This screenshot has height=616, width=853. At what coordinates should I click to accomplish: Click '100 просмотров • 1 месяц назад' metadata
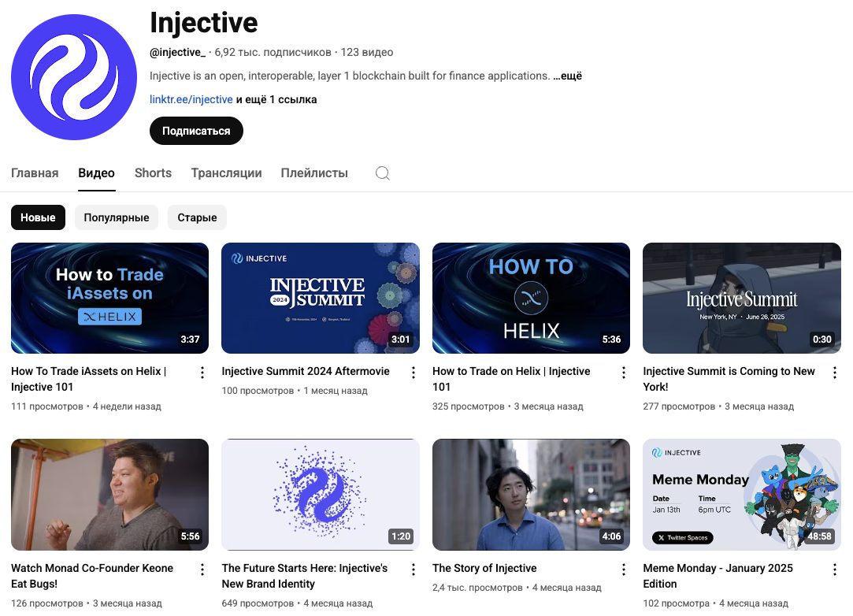pyautogui.click(x=295, y=391)
